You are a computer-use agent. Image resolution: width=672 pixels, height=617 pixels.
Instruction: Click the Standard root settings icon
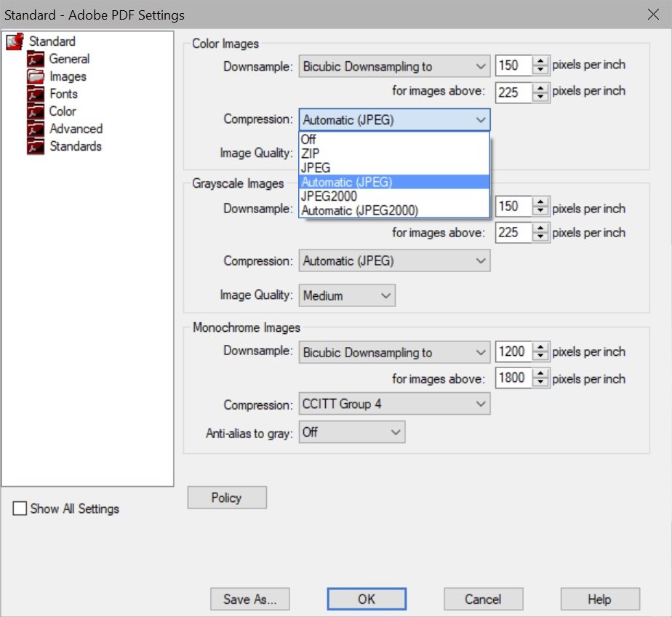(15, 41)
